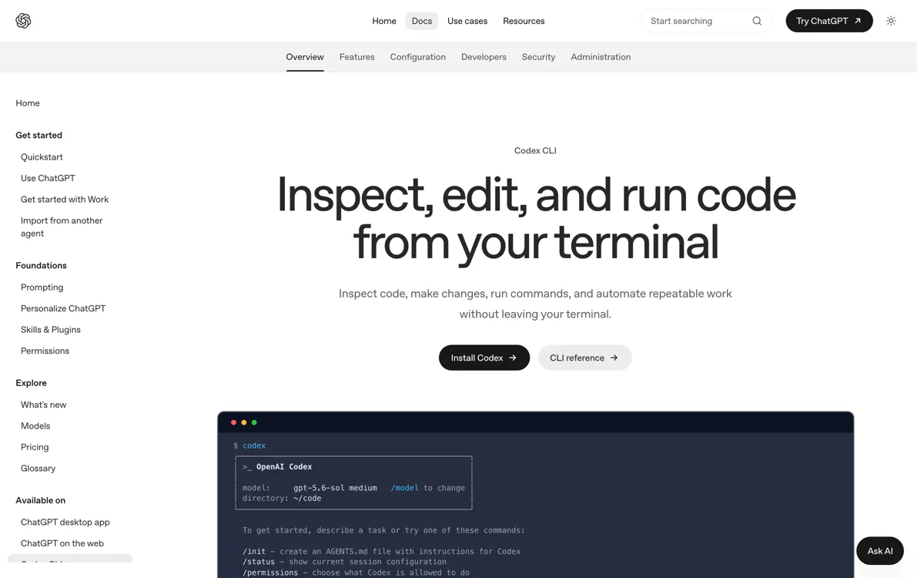
Task: Switch to the Developers tab
Action: tap(484, 57)
